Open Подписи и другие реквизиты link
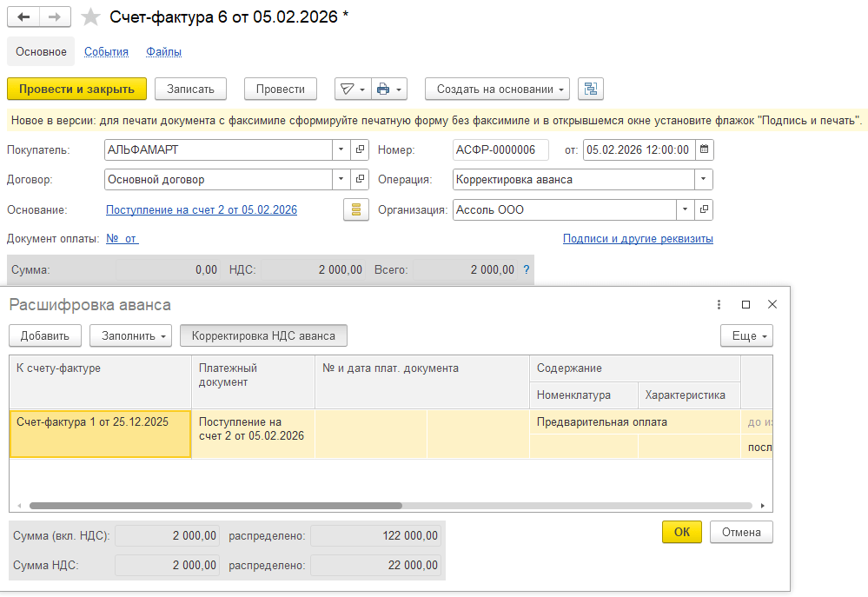Image resolution: width=868 pixels, height=597 pixels. (638, 238)
